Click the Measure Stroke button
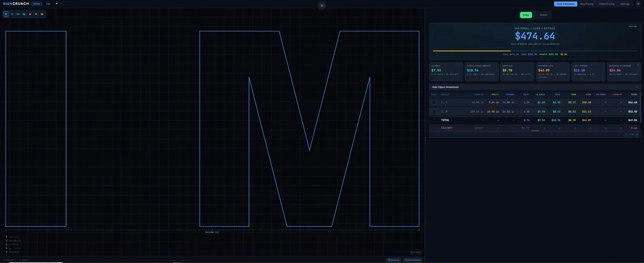Viewport: 644px width, 263px height. (x=412, y=260)
